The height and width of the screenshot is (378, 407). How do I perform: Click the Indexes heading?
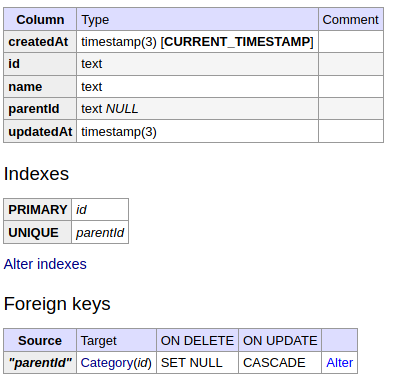[36, 174]
